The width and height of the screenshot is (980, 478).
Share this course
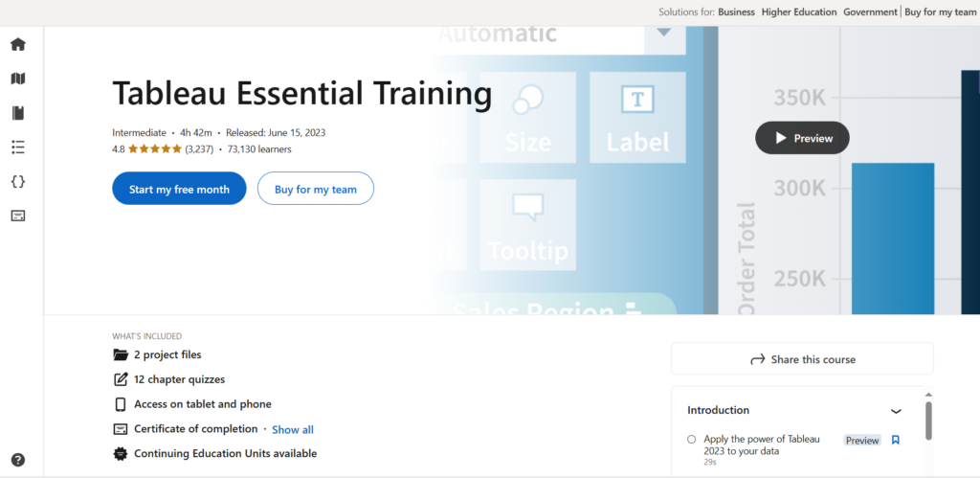tap(802, 359)
